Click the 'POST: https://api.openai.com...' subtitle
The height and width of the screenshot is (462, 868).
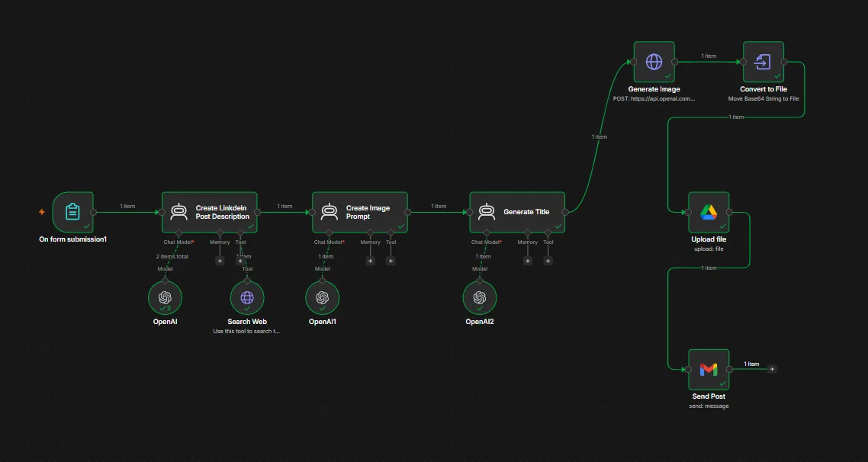pos(654,99)
